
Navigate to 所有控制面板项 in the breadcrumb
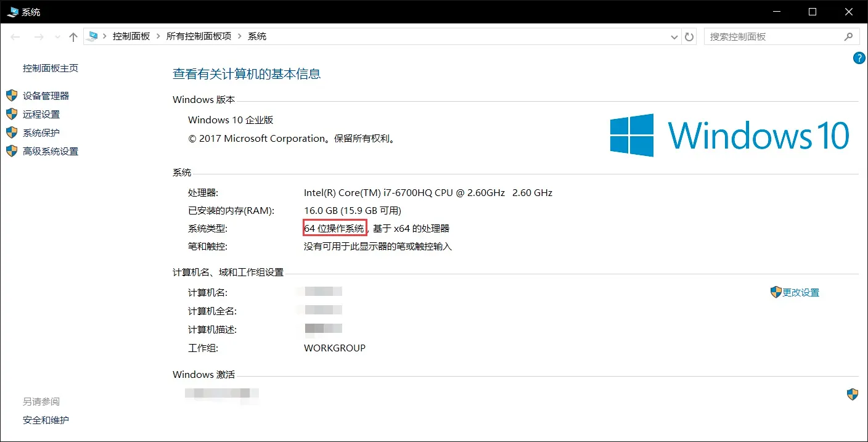199,36
